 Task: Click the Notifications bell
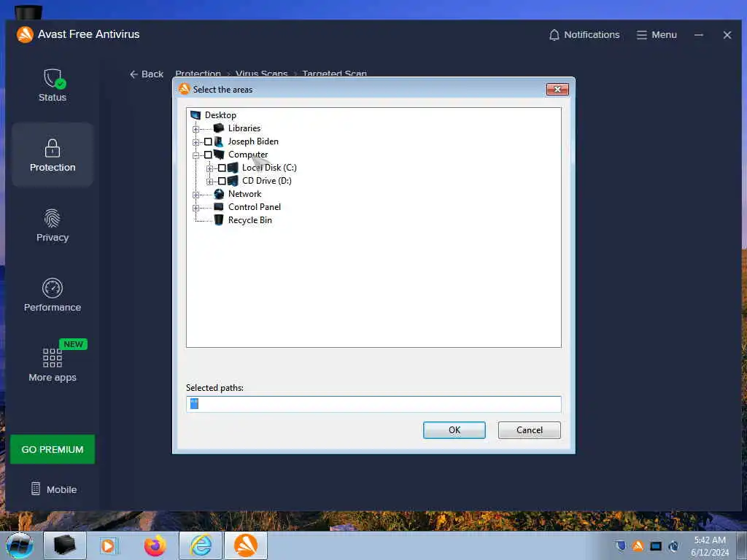tap(584, 35)
